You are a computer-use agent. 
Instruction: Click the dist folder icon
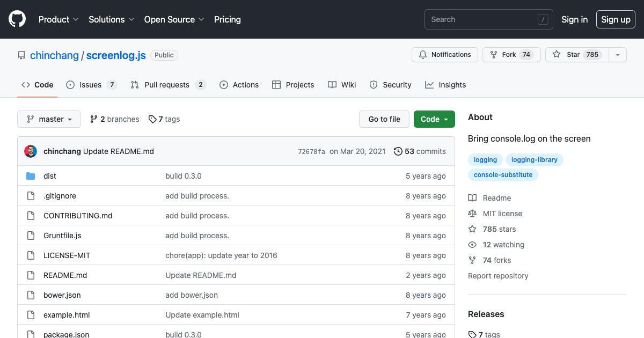[x=31, y=175]
